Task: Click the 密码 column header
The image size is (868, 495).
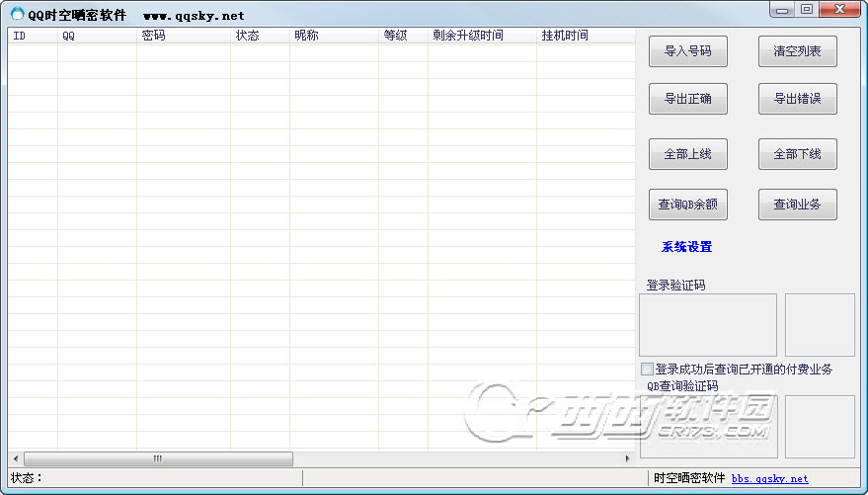Action: pos(184,36)
